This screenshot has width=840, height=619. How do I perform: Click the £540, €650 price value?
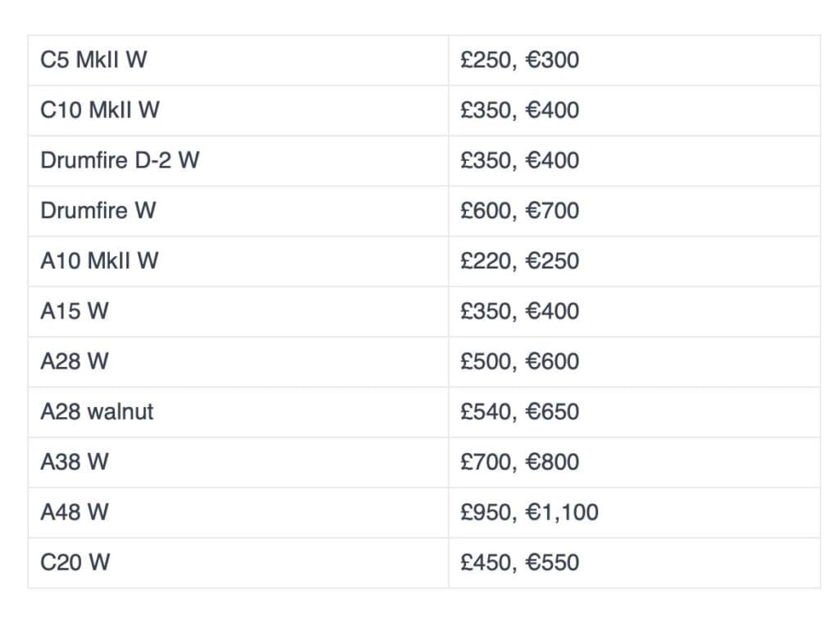point(520,411)
